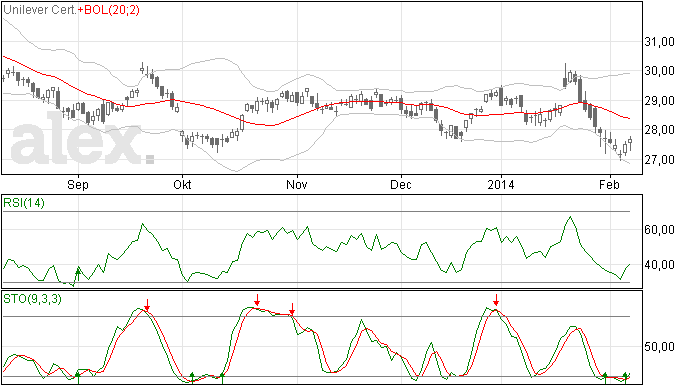Click the Nov month axis label

pyautogui.click(x=297, y=184)
